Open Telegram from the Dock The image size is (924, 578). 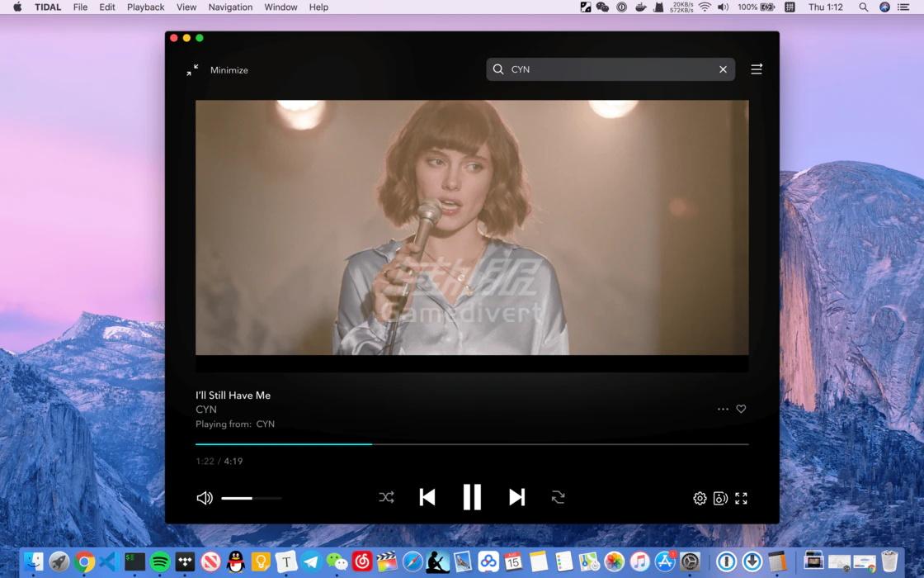311,561
